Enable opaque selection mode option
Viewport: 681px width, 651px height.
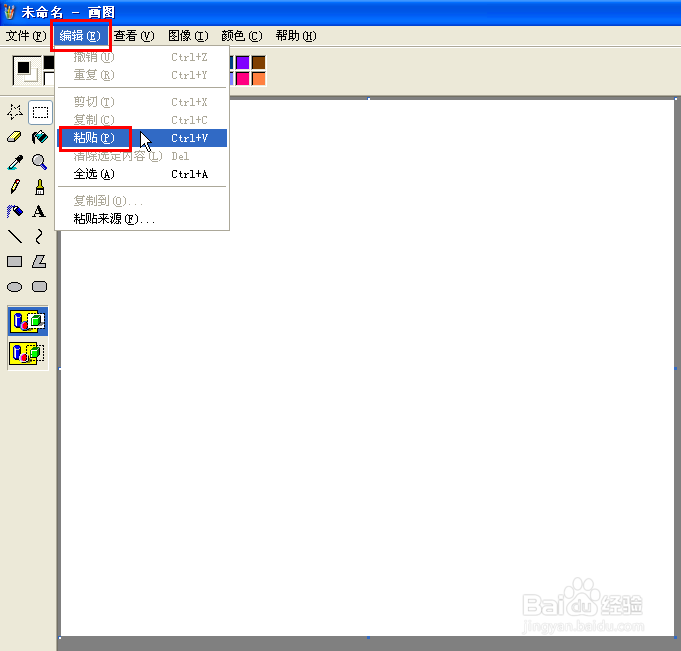click(28, 322)
